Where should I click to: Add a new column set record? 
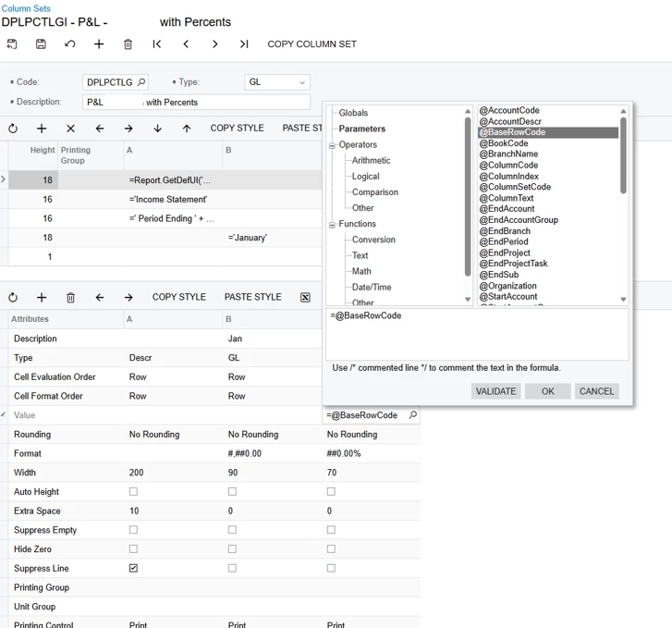99,43
